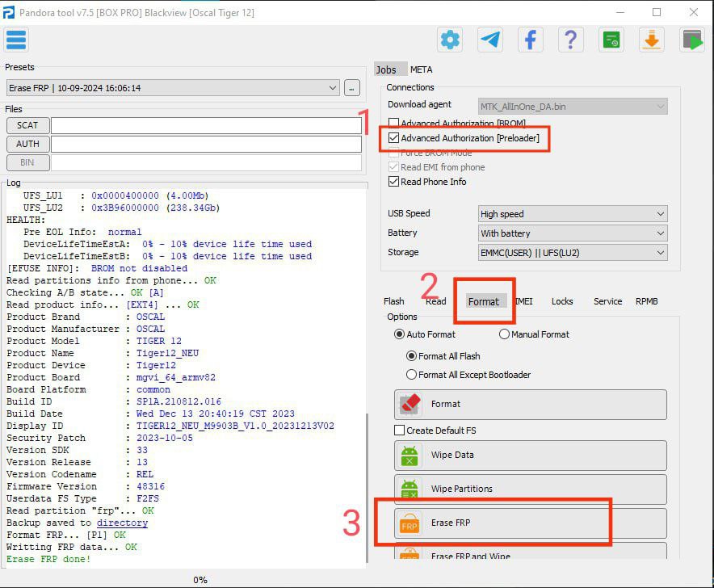Open the Facebook page icon
Viewport: 714px width, 588px height.
[x=530, y=40]
